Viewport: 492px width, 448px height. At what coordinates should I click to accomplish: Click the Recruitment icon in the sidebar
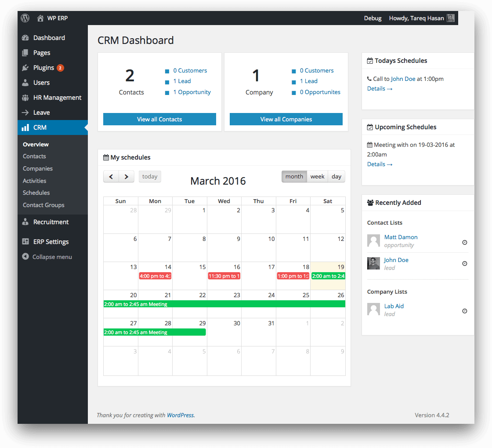[25, 222]
